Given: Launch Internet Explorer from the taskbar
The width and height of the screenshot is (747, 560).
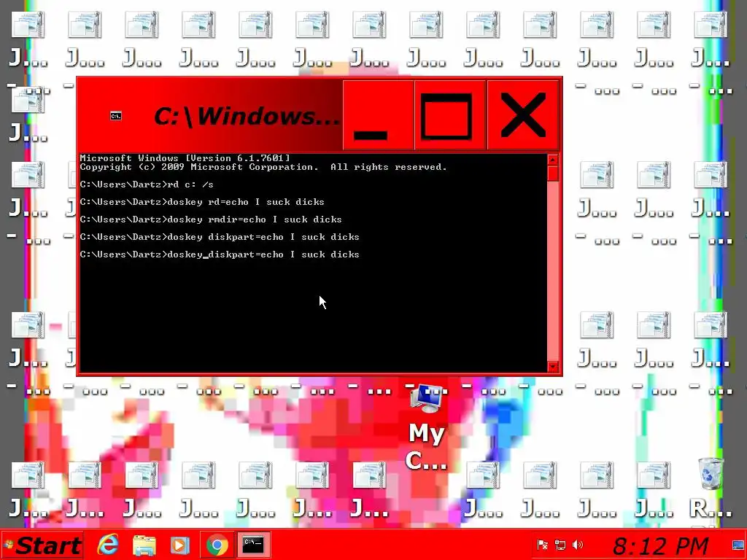Looking at the screenshot, I should click(x=108, y=544).
